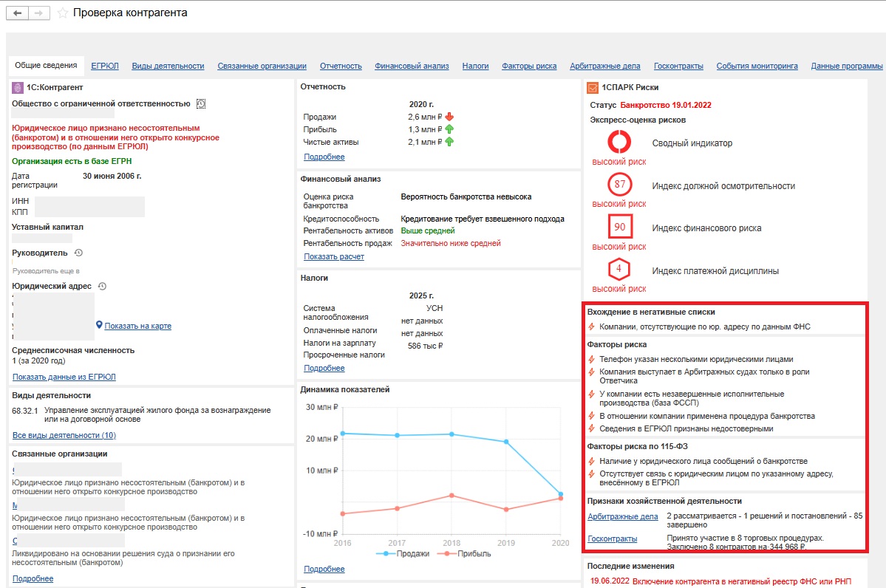Viewport: 886px width, 588px height.
Task: Add page to favorites with star icon
Action: point(63,13)
